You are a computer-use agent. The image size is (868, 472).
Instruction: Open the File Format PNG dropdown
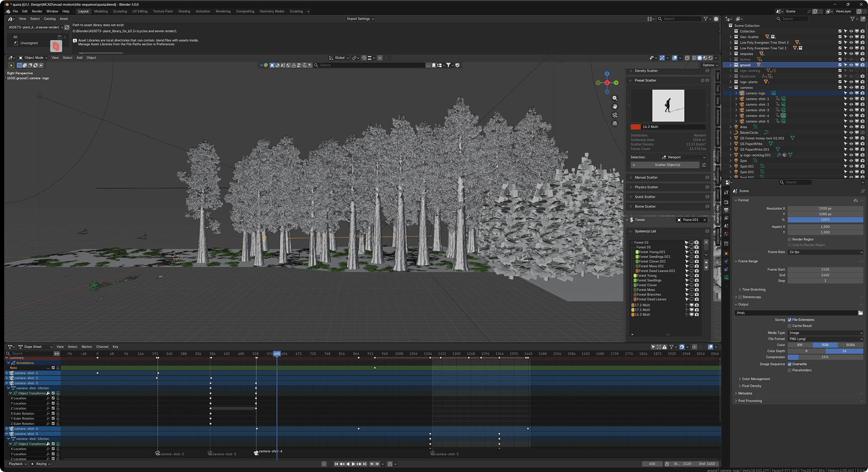click(826, 339)
